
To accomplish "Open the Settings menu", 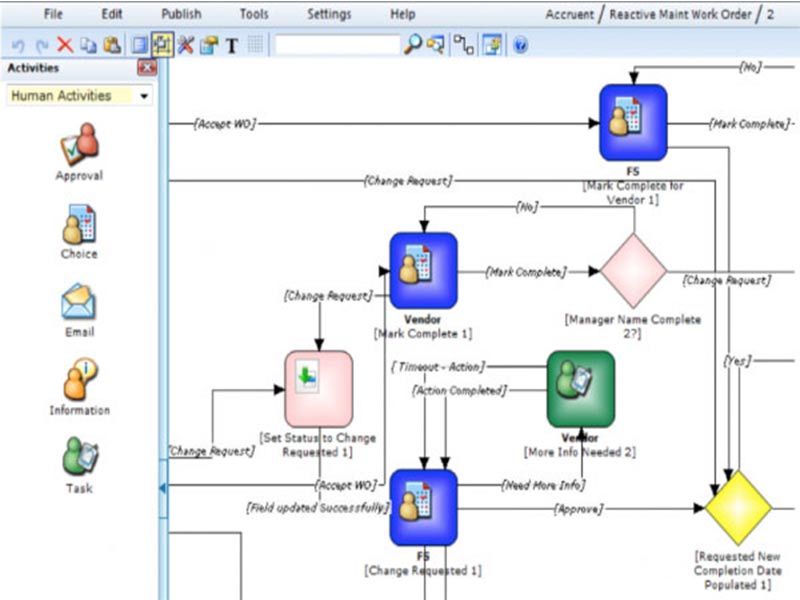I will click(329, 14).
